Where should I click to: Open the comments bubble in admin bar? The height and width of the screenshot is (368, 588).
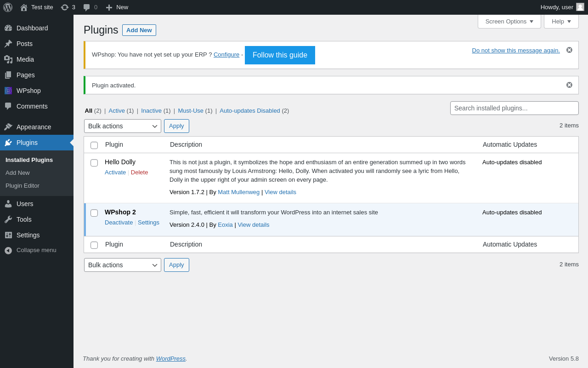coord(86,7)
